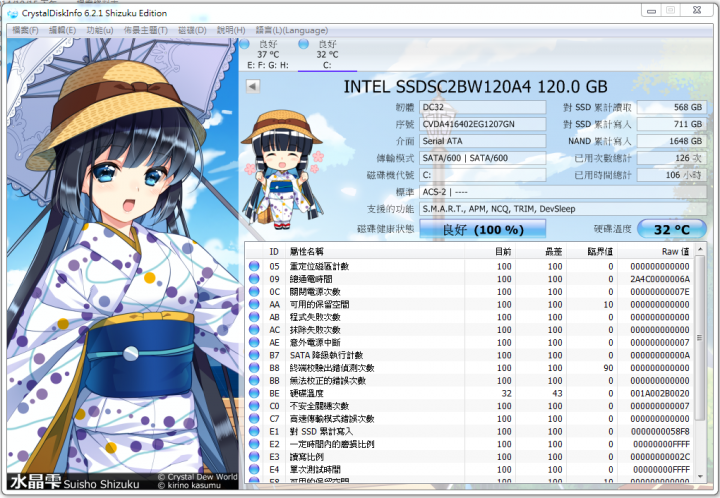Screen dimensions: 720x498
Task: Select the SATA 降級執行計數 attribute row
Action: coord(470,355)
